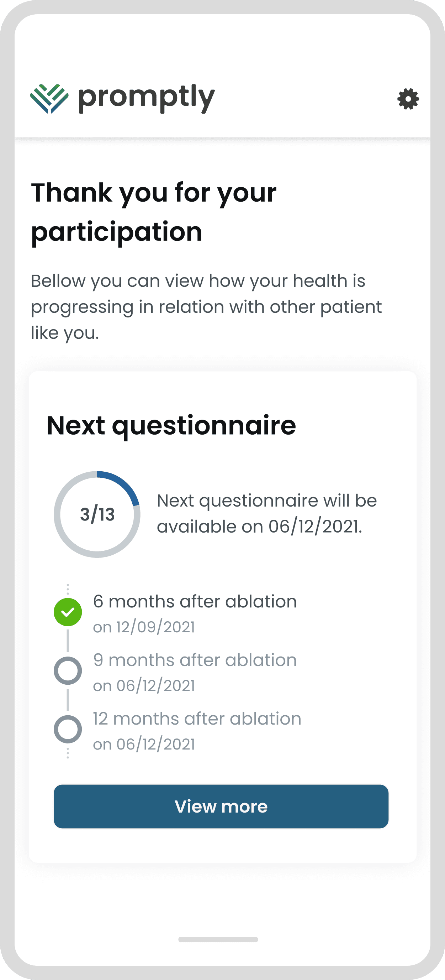The height and width of the screenshot is (980, 445).
Task: Click the Next questionnaire card heading
Action: point(171,425)
